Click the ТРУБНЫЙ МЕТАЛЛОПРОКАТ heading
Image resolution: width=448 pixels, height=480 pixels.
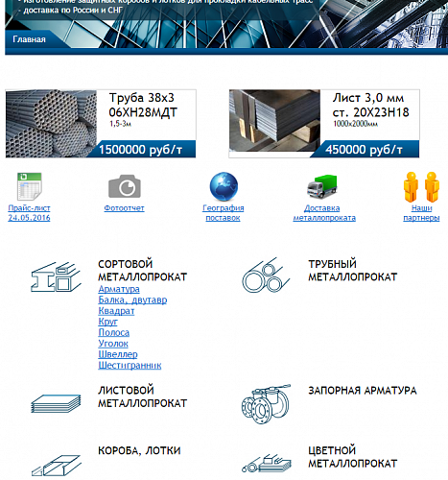(x=352, y=271)
